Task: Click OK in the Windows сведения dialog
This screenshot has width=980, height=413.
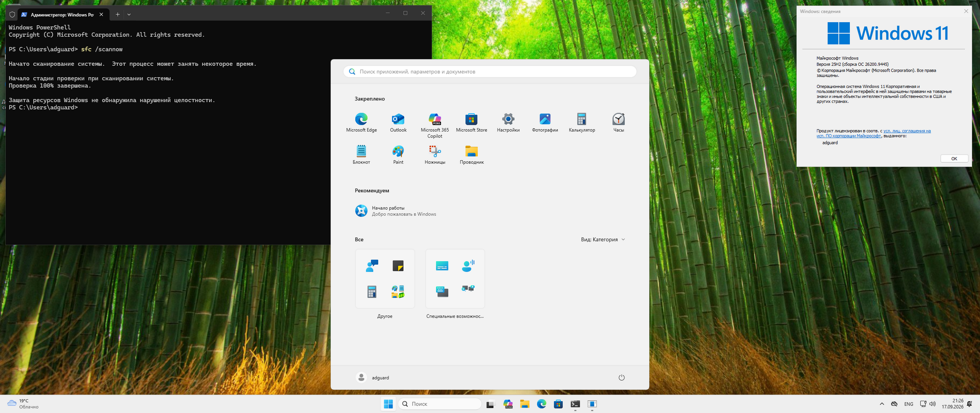Action: [x=954, y=159]
